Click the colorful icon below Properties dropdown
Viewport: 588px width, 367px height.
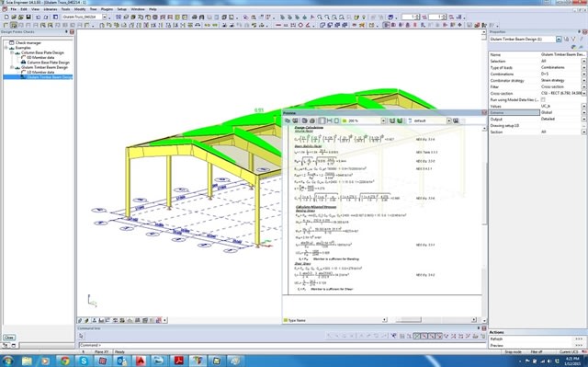click(573, 47)
